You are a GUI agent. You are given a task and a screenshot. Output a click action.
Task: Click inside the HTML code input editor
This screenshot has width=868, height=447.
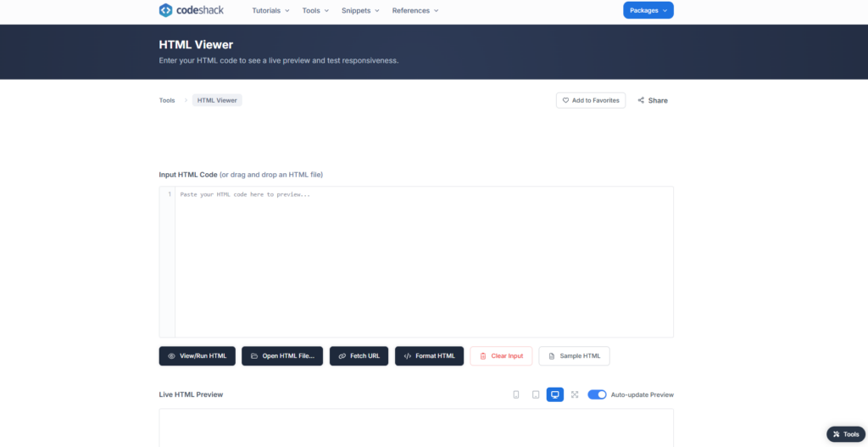[424, 262]
